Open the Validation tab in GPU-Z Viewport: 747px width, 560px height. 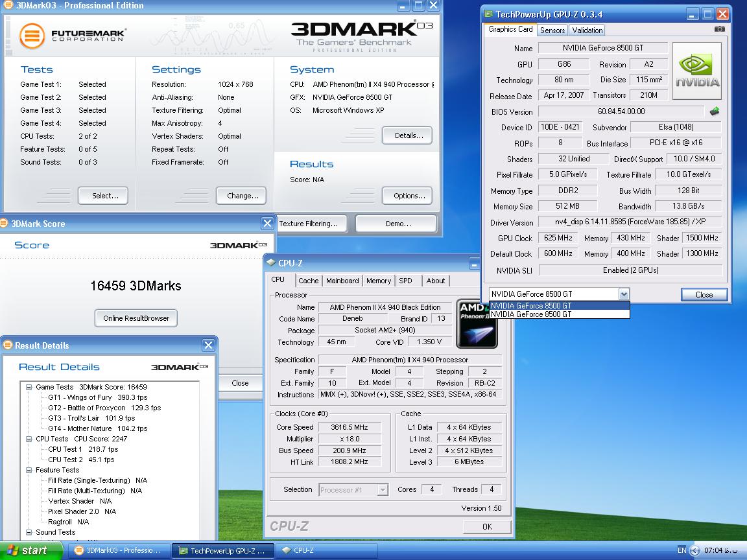(x=587, y=30)
